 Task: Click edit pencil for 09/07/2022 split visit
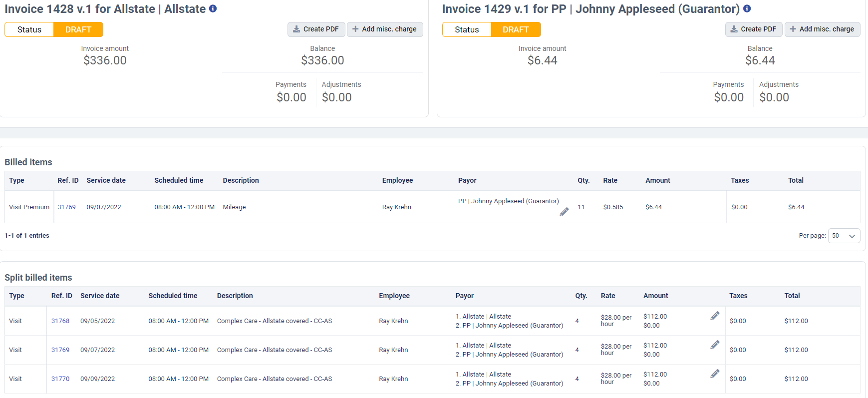pos(715,345)
